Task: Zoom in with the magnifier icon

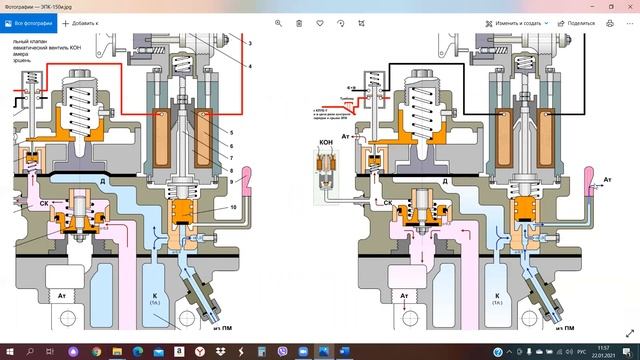Action: [278, 23]
